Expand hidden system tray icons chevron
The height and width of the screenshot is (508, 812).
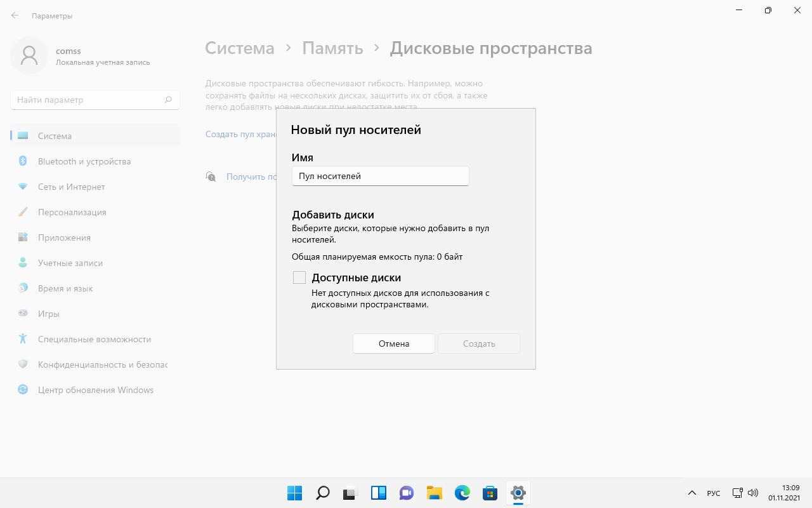click(x=692, y=493)
